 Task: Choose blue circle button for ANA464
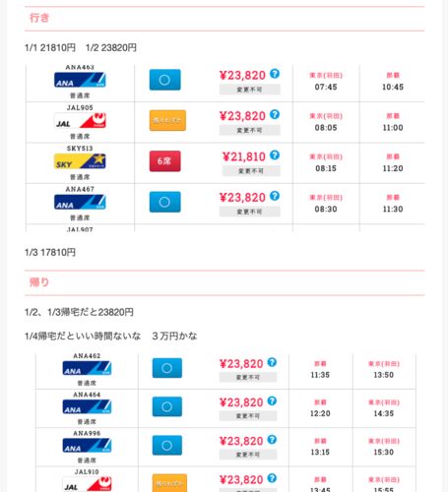167,406
